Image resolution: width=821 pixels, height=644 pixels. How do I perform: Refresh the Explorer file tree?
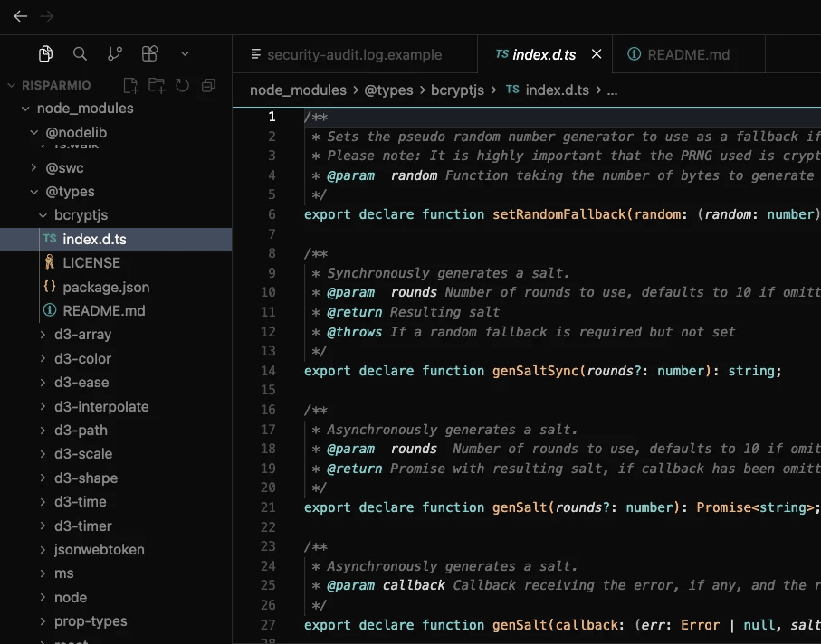pyautogui.click(x=182, y=85)
